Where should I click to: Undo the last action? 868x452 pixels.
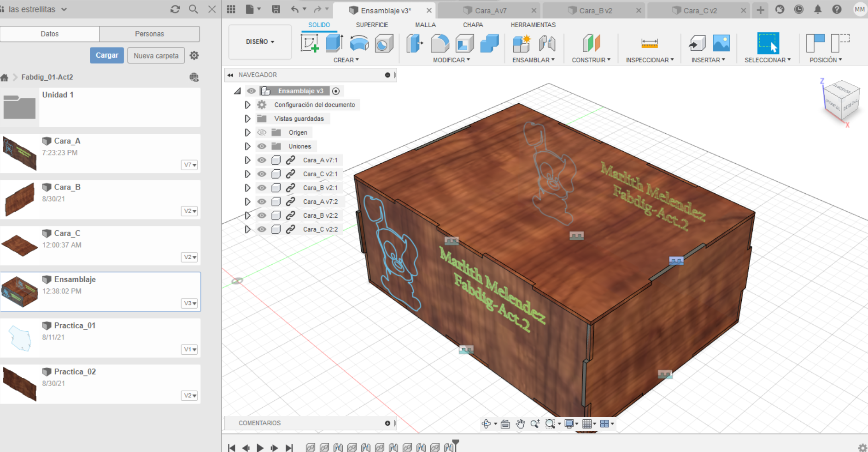click(x=295, y=9)
